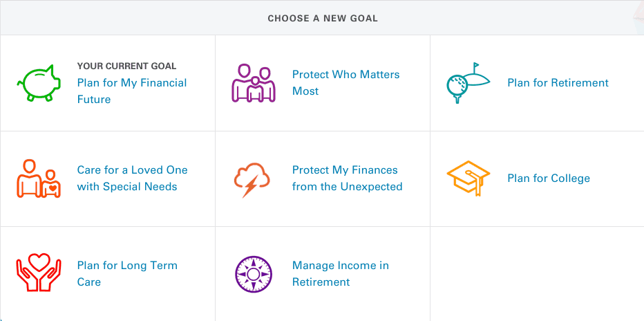Select the yellow graduation cap icon
This screenshot has height=321, width=644.
click(468, 178)
